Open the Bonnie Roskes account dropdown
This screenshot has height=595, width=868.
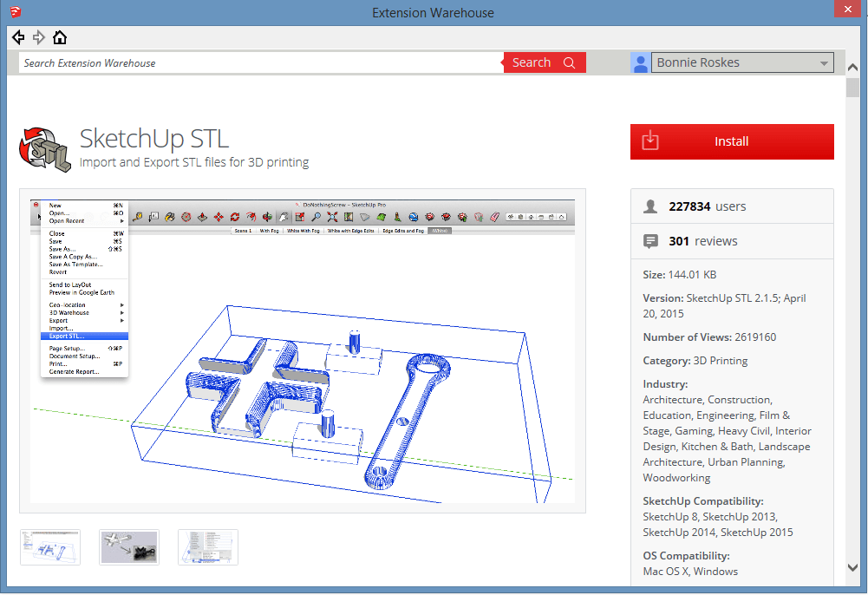[x=742, y=63]
